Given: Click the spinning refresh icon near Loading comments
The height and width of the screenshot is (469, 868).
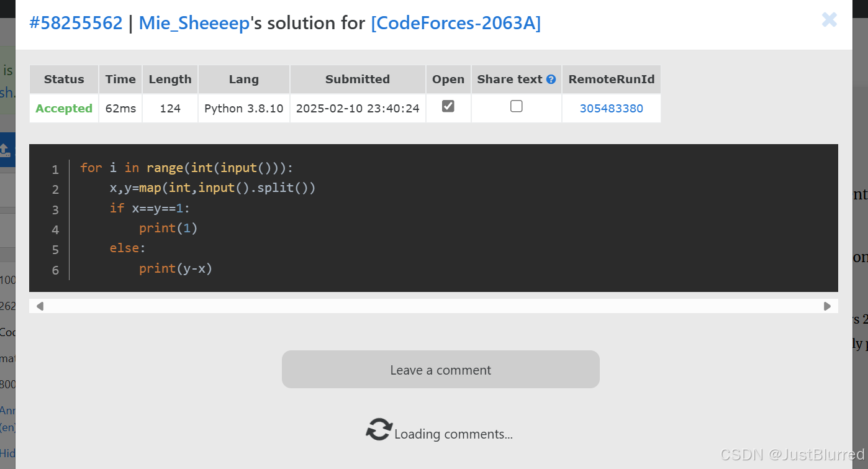Looking at the screenshot, I should coord(379,430).
